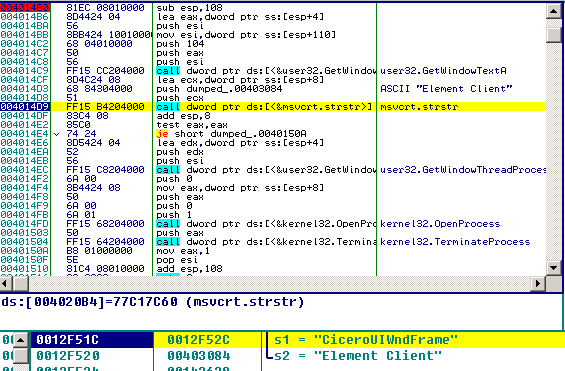This screenshot has height=371, width=565.
Task: Select add esp,8 instruction
Action: (x=183, y=116)
